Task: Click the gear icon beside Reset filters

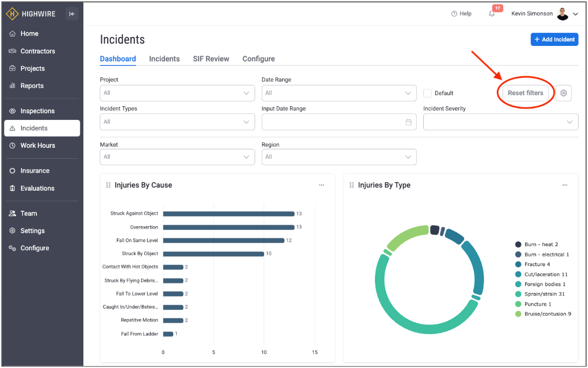Action: click(x=564, y=93)
